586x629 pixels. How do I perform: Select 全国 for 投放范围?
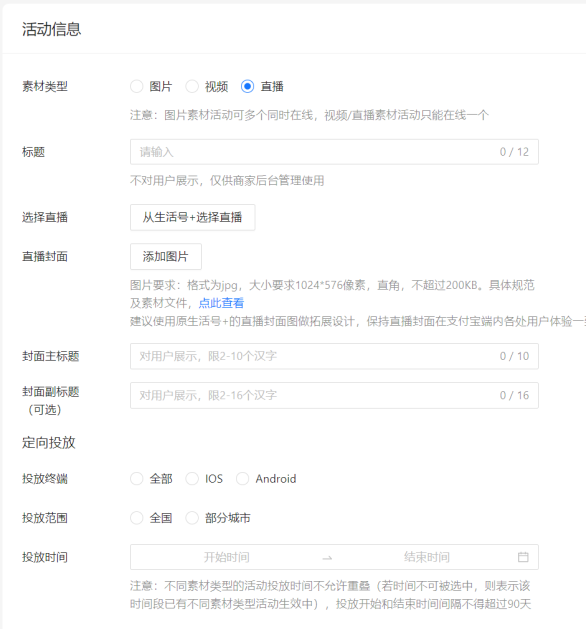136,518
